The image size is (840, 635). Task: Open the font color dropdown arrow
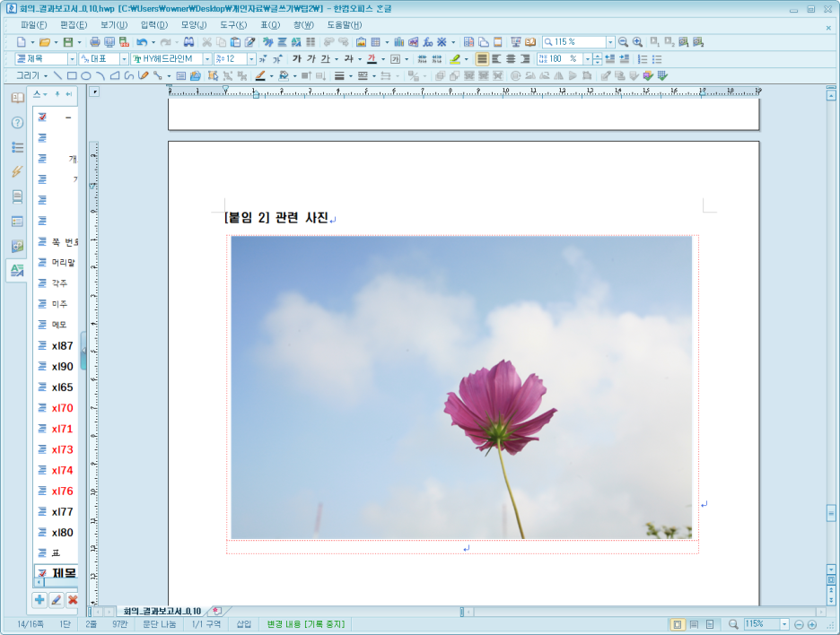pos(383,59)
